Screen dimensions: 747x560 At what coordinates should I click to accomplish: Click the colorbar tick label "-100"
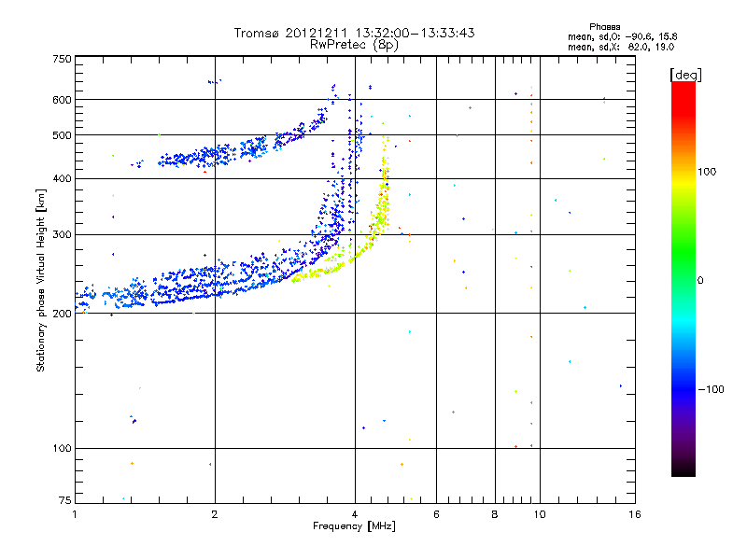pos(711,389)
